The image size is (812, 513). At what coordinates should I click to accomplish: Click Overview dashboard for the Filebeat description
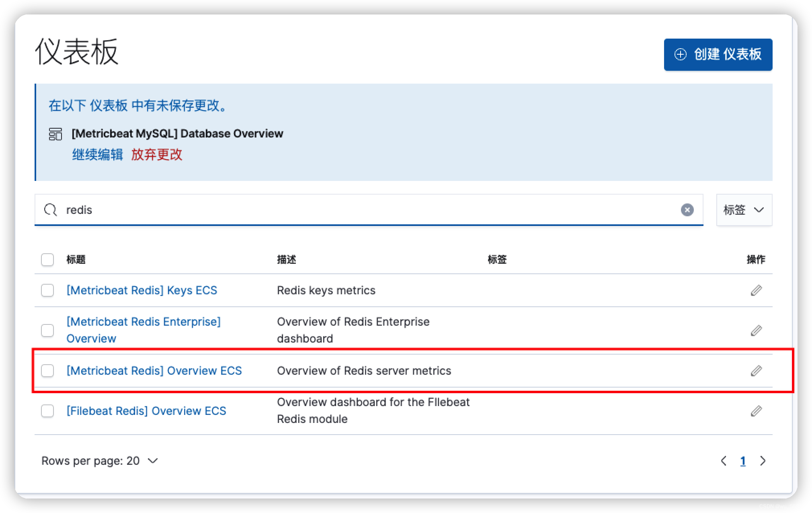click(373, 410)
